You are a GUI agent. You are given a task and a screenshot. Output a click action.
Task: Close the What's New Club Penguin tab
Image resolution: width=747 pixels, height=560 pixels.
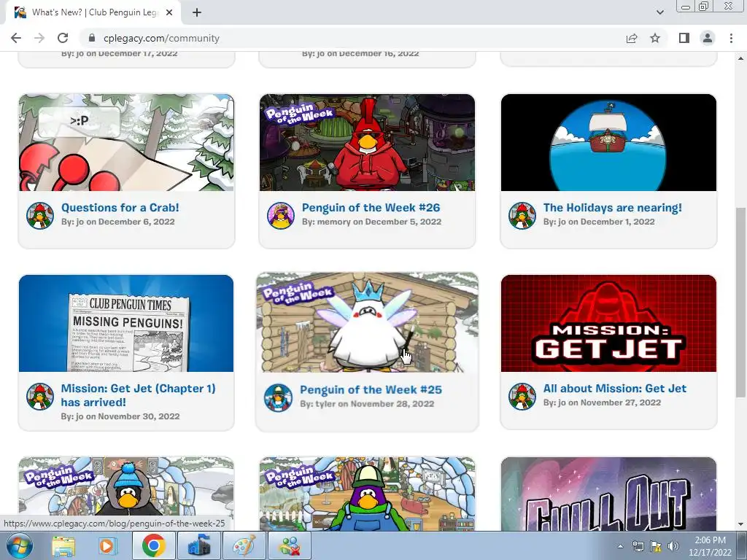coord(169,13)
